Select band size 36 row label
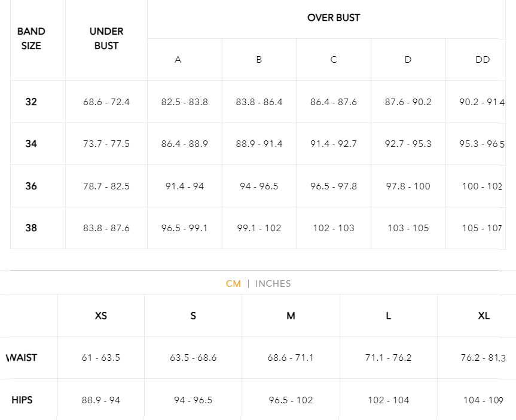Image resolution: width=516 pixels, height=420 pixels. tap(31, 186)
